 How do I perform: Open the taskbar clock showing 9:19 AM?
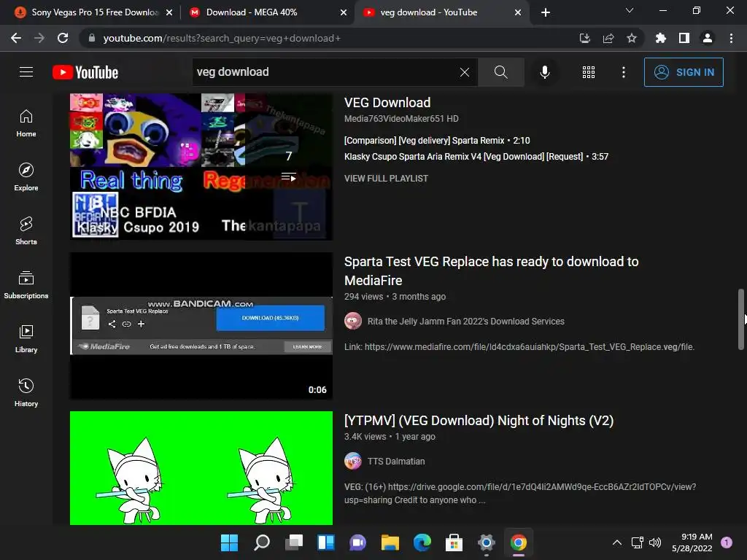click(692, 542)
